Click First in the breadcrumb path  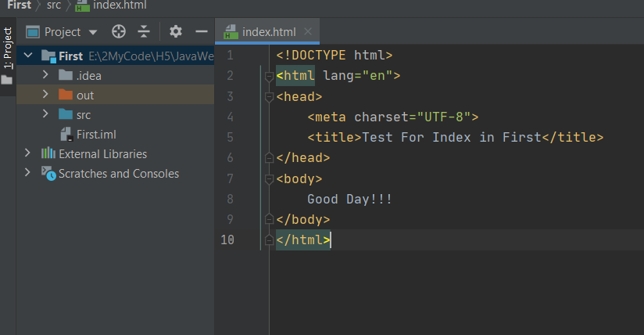pyautogui.click(x=20, y=5)
